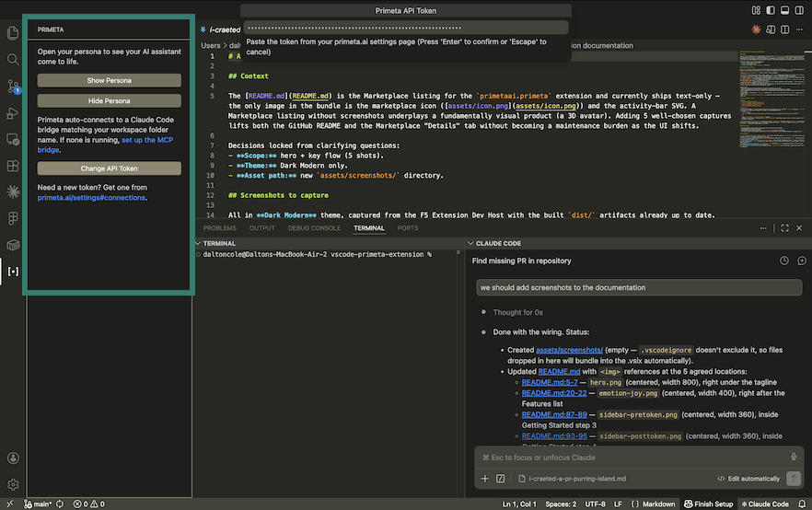The image size is (812, 510).
Task: Open the container box view in activity bar
Action: [13, 245]
